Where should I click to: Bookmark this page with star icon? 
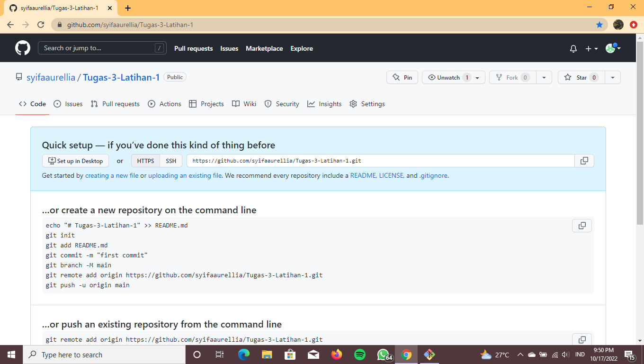point(599,25)
